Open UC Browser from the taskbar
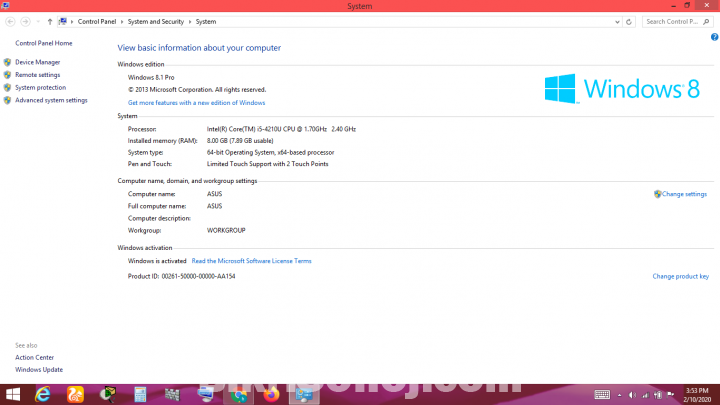Screen dimensions: 720x405 (75, 394)
